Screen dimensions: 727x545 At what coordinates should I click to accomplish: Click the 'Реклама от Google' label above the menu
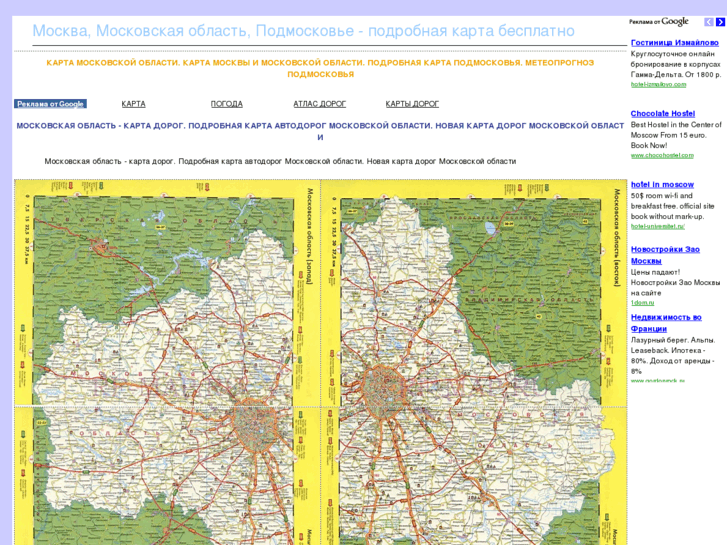tap(50, 104)
